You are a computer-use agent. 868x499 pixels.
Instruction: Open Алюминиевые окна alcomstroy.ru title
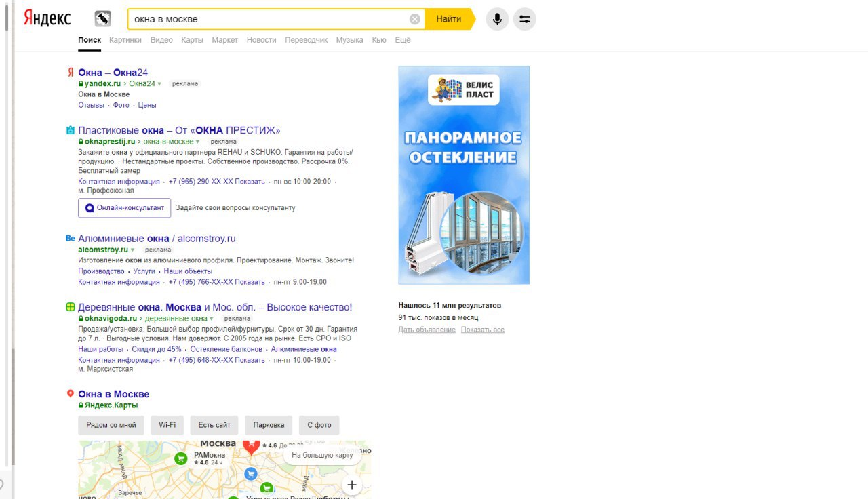[x=157, y=239]
